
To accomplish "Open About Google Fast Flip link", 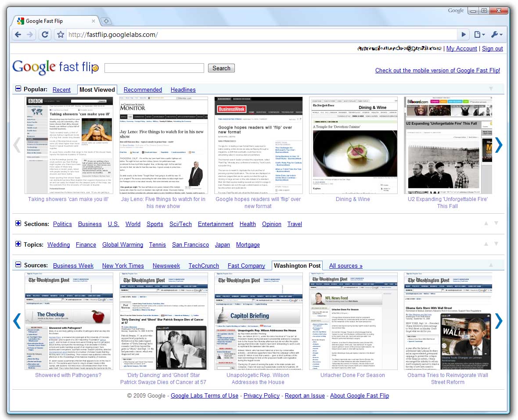I will point(360,395).
